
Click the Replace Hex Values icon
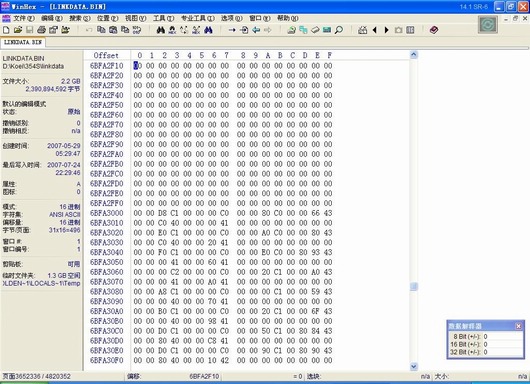tap(196, 30)
